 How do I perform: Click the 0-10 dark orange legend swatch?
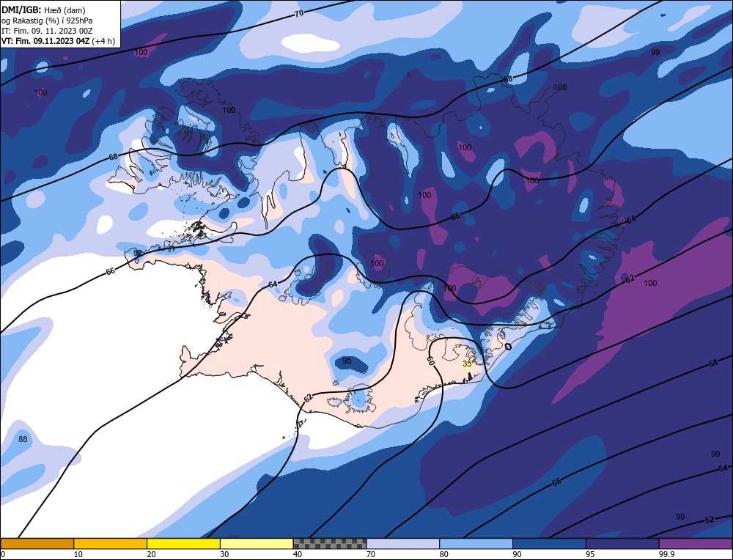pyautogui.click(x=37, y=543)
